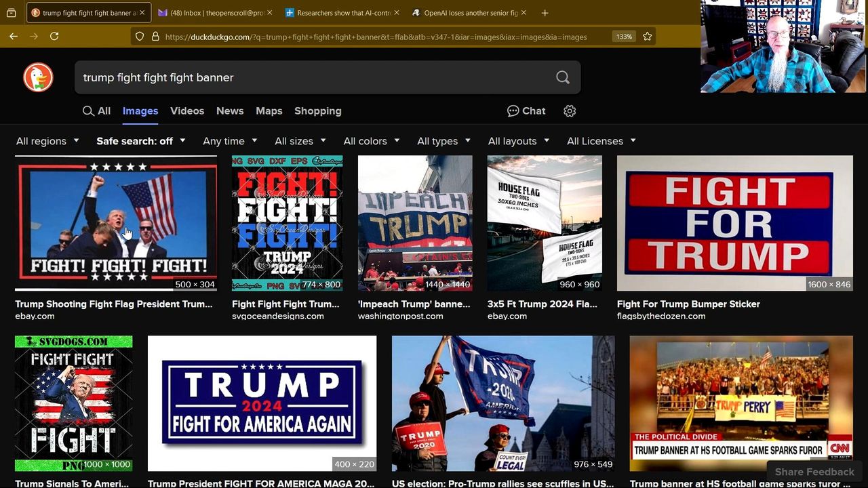Open a new browser tab with plus icon
This screenshot has width=868, height=488.
545,13
